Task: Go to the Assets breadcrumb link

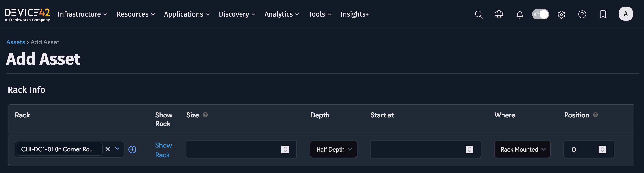Action: (x=16, y=42)
